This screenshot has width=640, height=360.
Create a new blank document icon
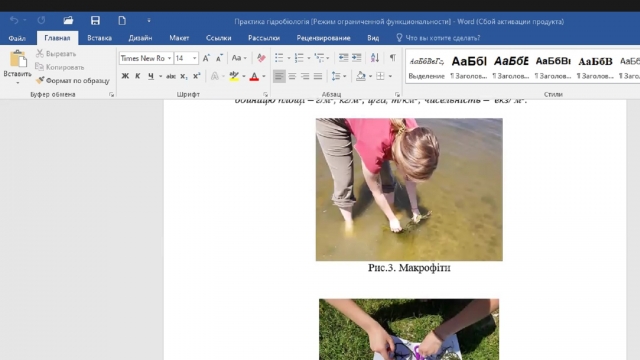click(122, 20)
